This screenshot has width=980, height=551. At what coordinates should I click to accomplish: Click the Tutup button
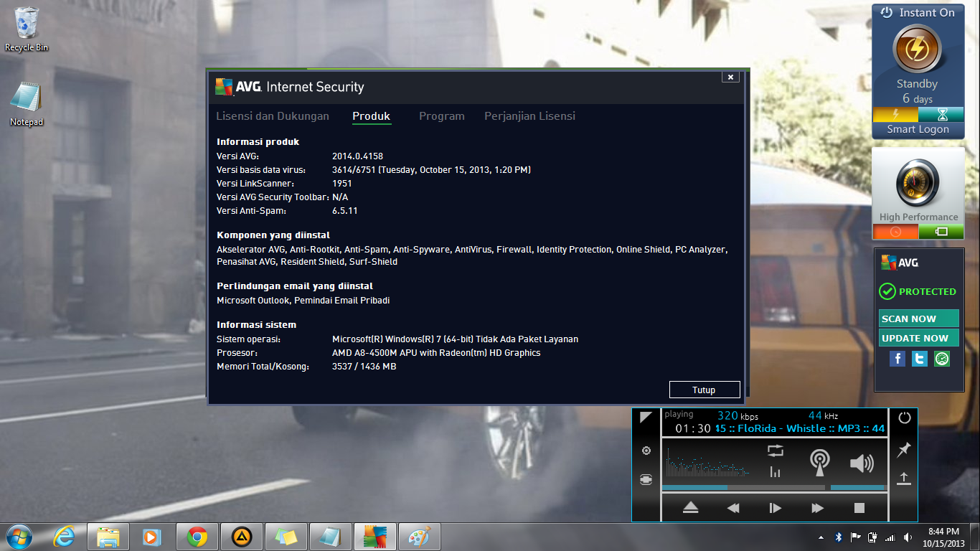click(704, 390)
